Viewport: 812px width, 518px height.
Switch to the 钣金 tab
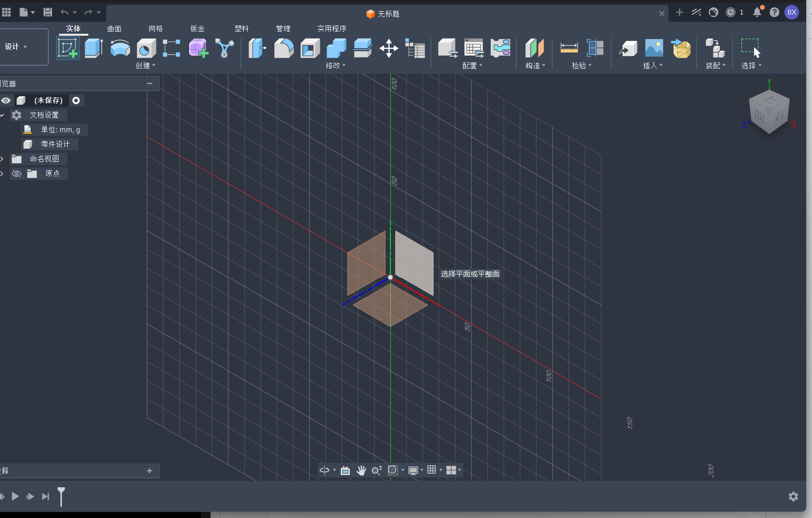tap(197, 29)
